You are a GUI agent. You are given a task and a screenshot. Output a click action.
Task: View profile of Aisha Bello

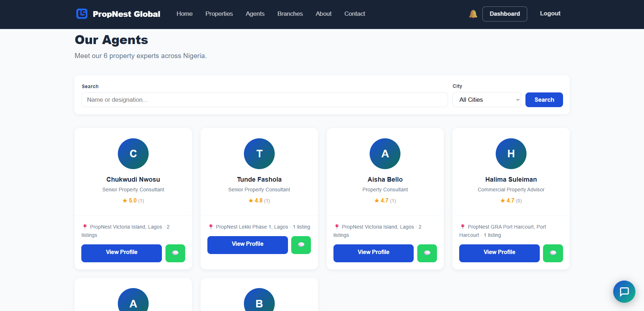click(x=374, y=253)
